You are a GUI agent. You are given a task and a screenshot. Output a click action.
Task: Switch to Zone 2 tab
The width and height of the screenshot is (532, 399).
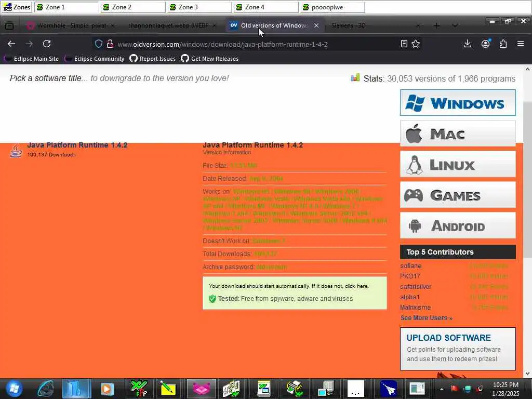point(133,7)
